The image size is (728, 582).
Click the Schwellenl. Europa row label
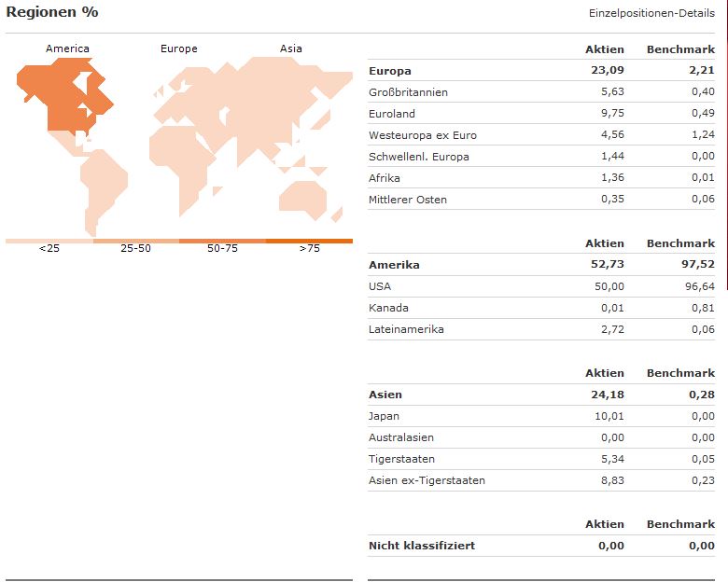pos(419,157)
